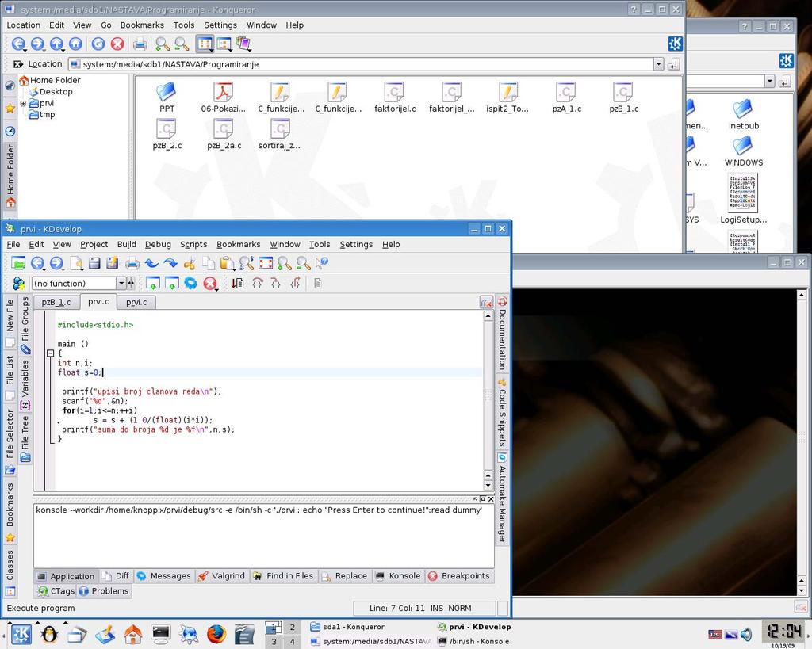Open the stop button dropdown in KDevelop
Image resolution: width=812 pixels, height=649 pixels.
tap(217, 288)
